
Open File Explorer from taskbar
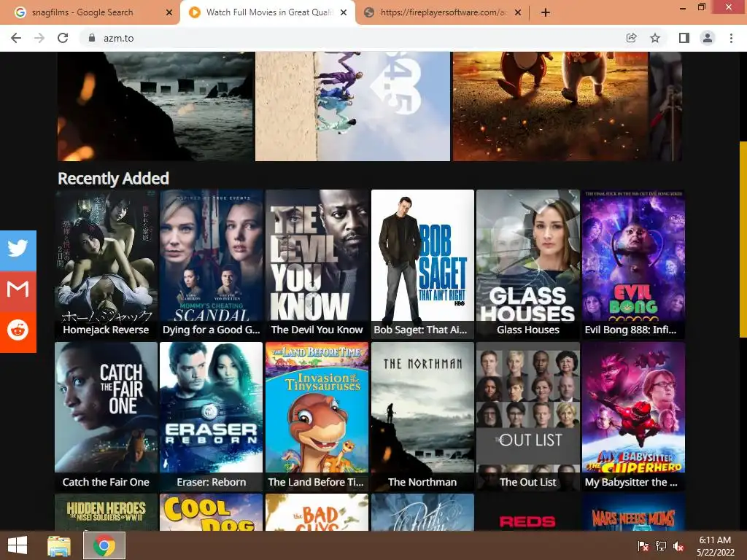pyautogui.click(x=59, y=545)
